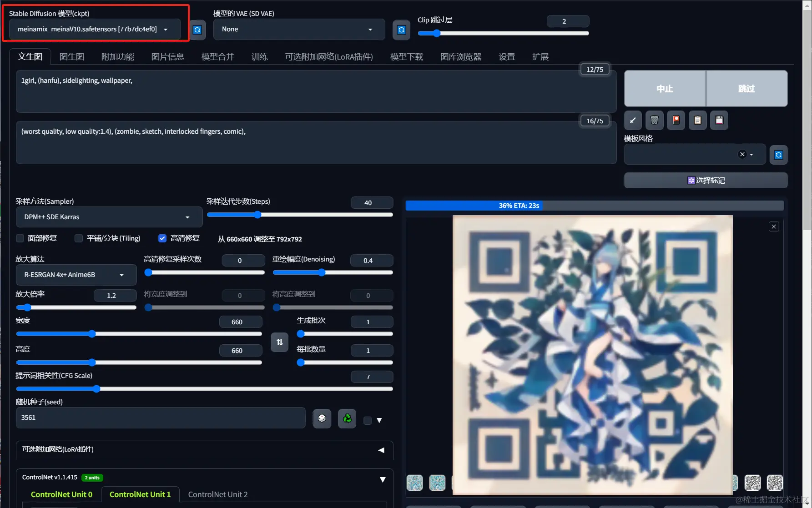Expand the extra seed options triangle

379,421
